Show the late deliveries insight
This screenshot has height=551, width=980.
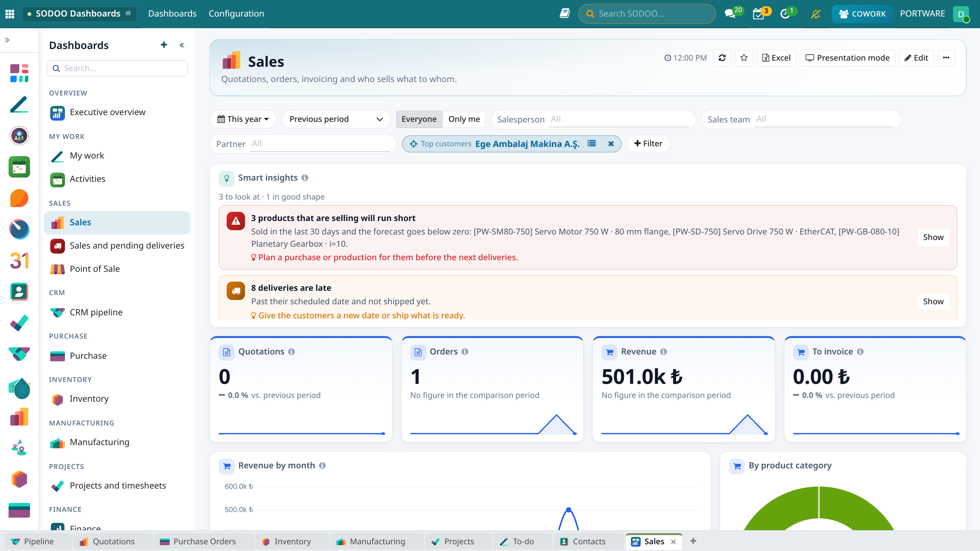(933, 302)
